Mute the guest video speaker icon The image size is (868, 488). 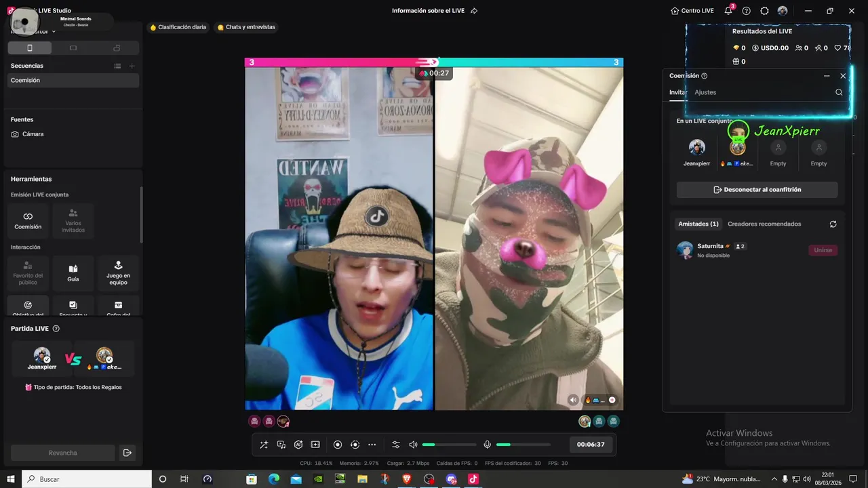(x=574, y=400)
